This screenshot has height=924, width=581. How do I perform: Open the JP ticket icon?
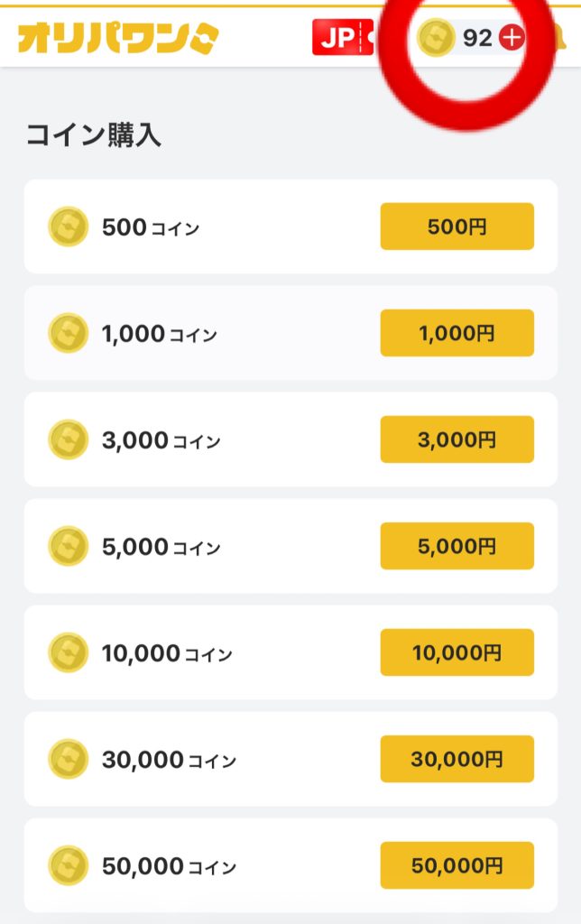point(343,38)
